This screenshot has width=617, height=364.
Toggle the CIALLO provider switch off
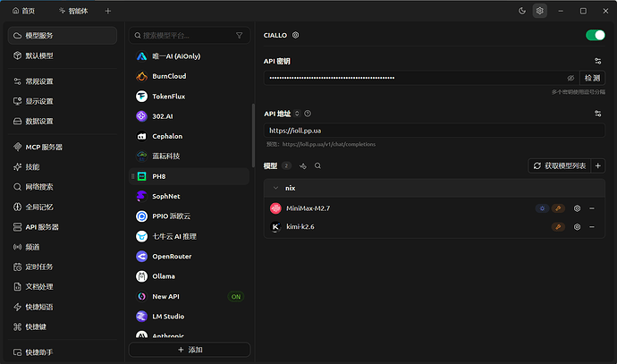click(595, 35)
